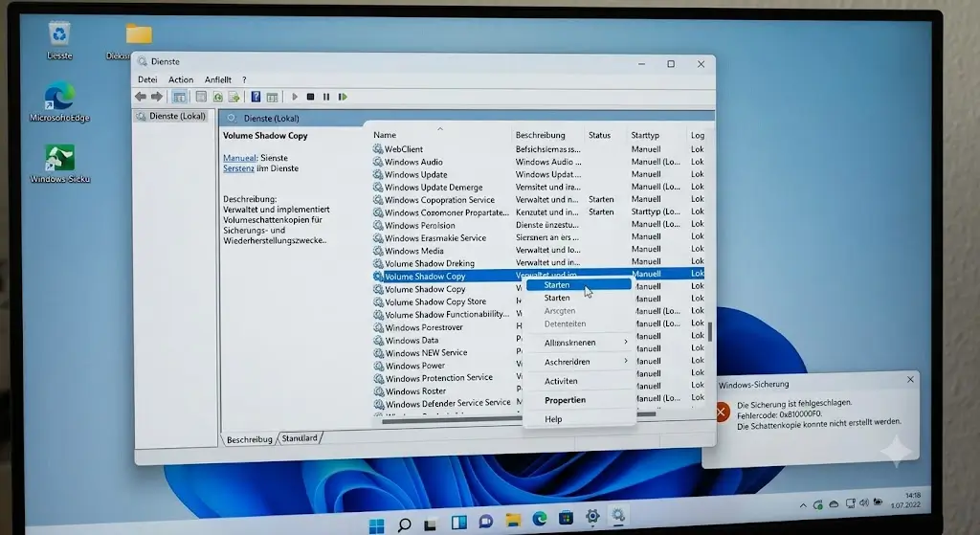Open the Action menu

coord(181,79)
